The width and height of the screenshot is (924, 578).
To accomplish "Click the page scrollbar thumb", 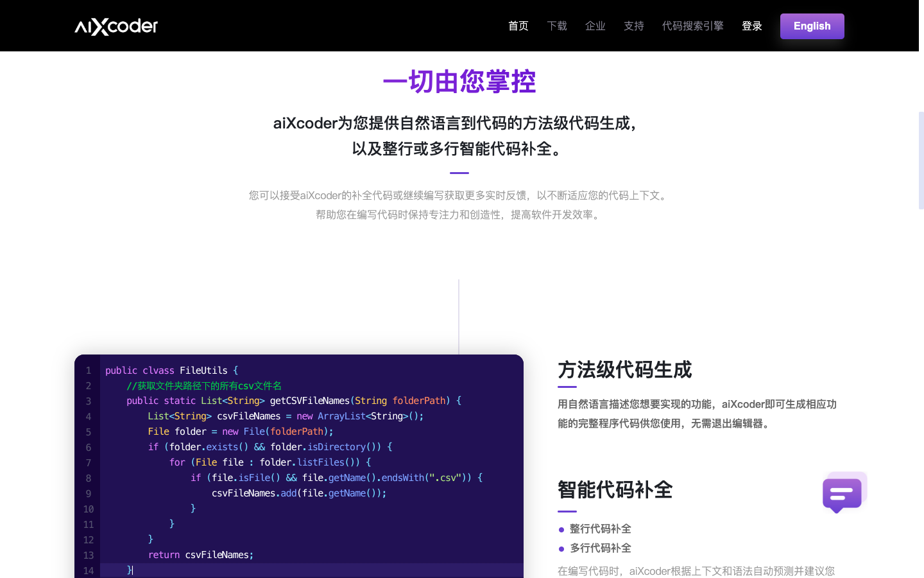I will click(921, 161).
